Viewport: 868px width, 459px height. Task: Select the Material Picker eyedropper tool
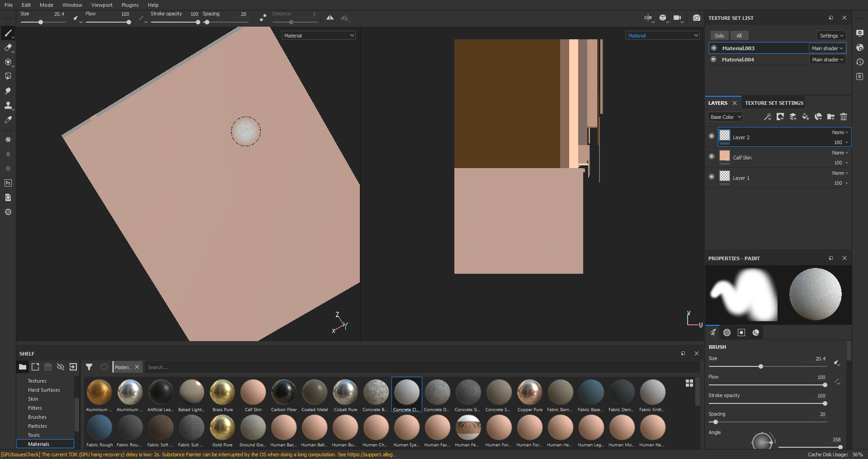point(8,120)
